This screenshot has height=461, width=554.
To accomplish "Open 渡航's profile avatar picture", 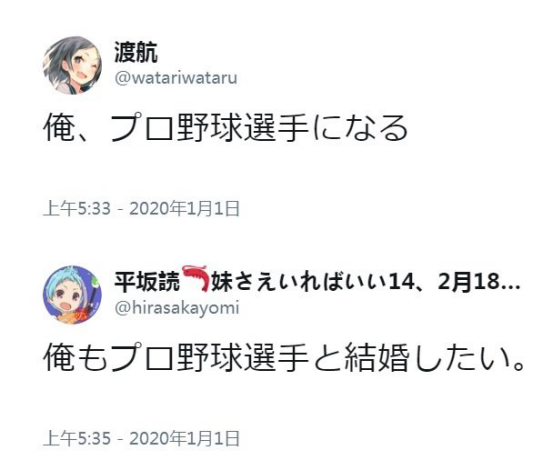I will [x=72, y=65].
